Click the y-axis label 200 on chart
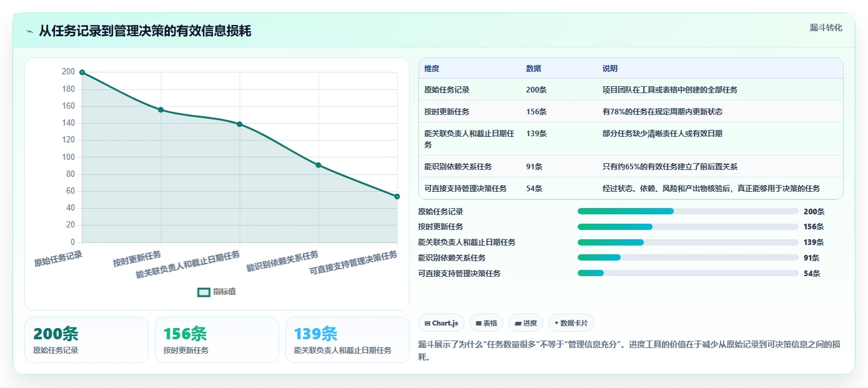868x388 pixels. point(68,72)
